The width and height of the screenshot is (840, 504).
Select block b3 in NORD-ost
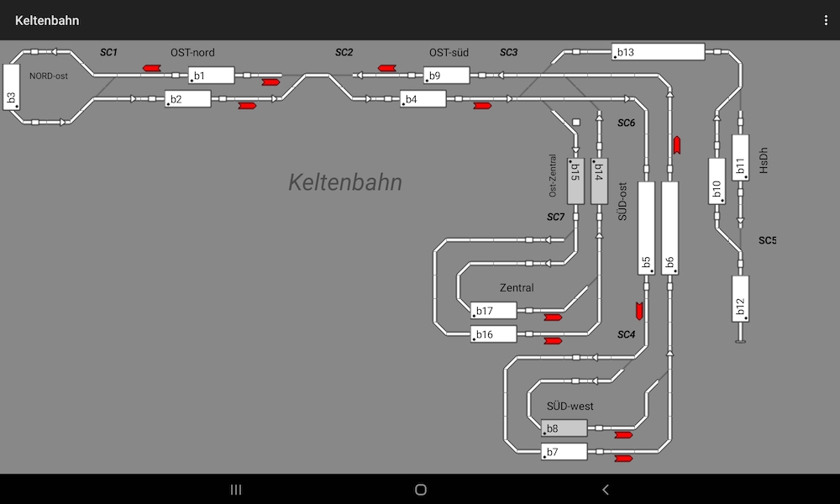pos(11,87)
